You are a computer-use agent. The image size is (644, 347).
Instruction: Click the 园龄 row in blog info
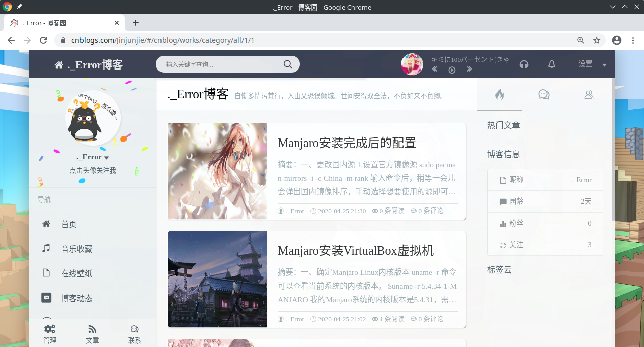point(545,201)
